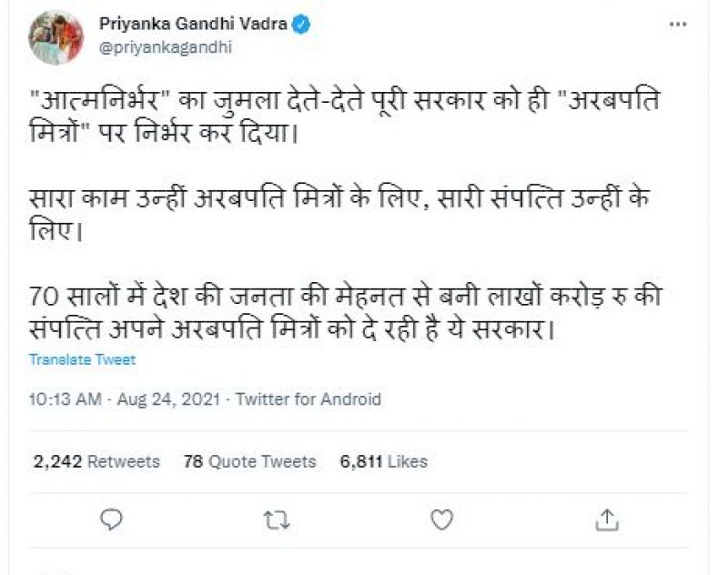View the 78 Quote Tweets list

pyautogui.click(x=249, y=461)
